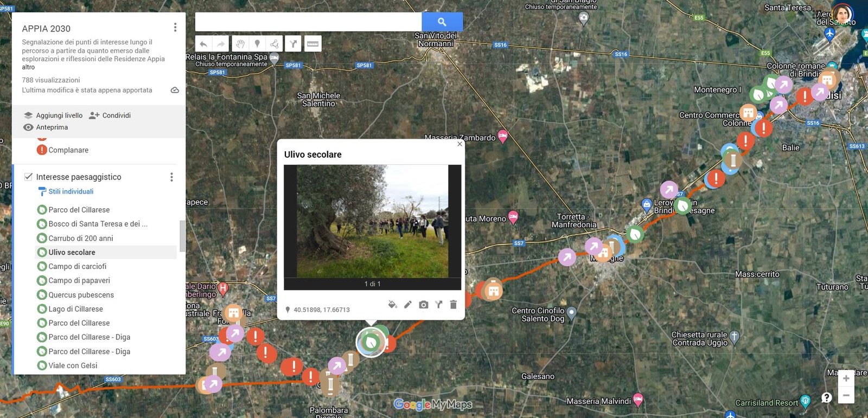This screenshot has height=418, width=868.
Task: Select Carrubo di 200 anni in the list
Action: pos(80,238)
